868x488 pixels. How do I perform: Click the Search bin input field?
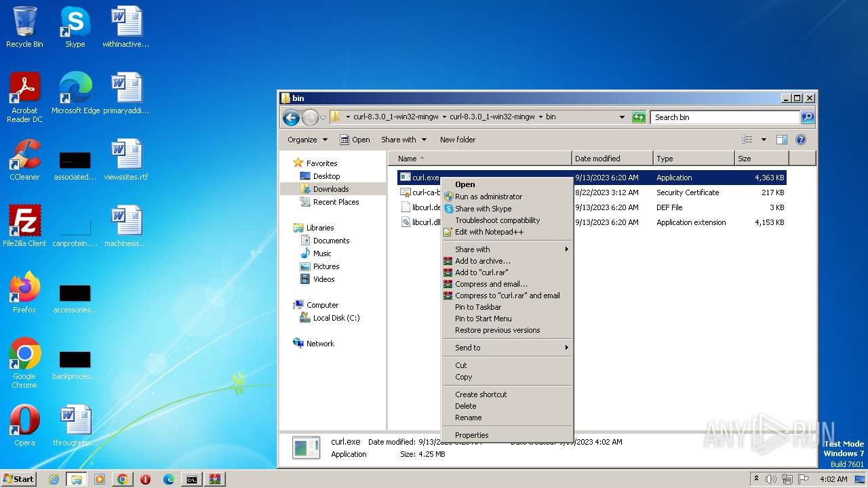point(724,117)
